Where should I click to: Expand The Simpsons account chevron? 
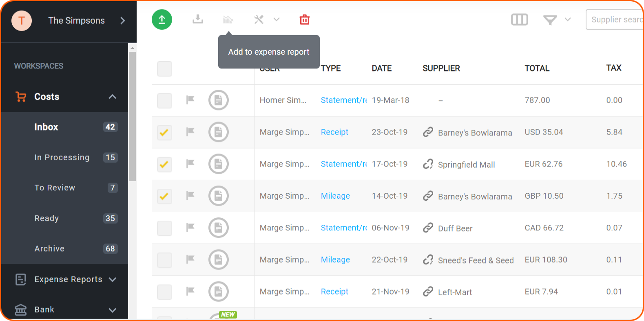tap(123, 20)
